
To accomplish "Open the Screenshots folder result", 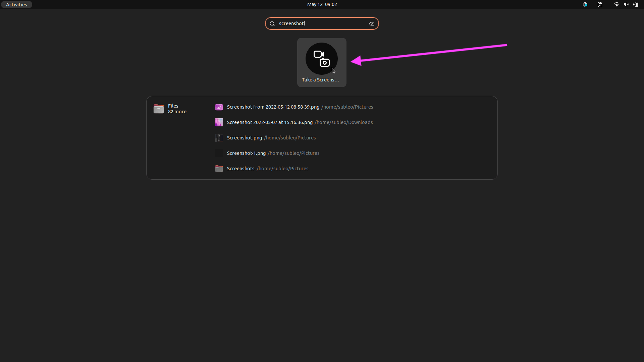I will 240,169.
